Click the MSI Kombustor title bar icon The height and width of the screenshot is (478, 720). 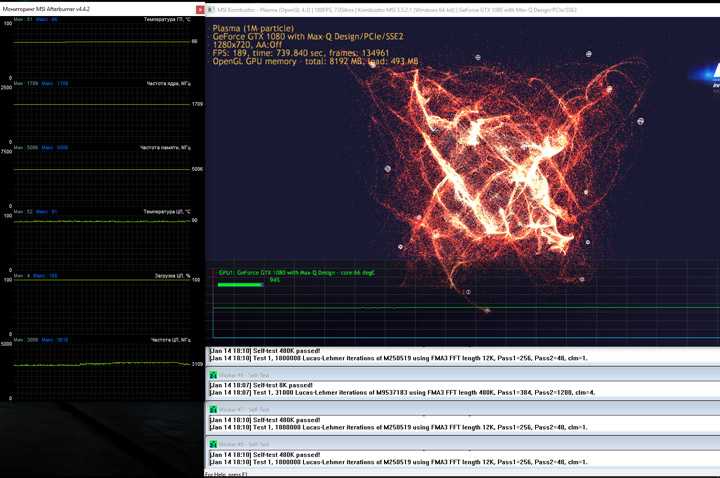click(x=212, y=9)
